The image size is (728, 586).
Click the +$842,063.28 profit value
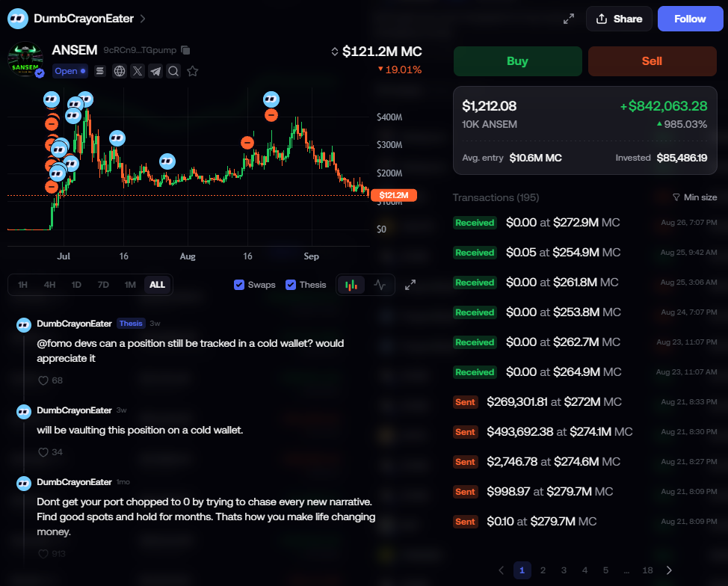[x=664, y=106]
